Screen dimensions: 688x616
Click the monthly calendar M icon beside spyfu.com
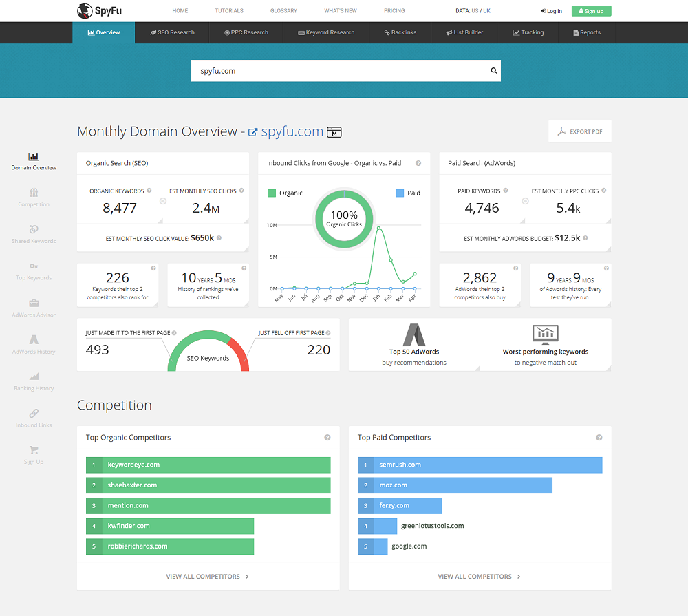point(334,132)
